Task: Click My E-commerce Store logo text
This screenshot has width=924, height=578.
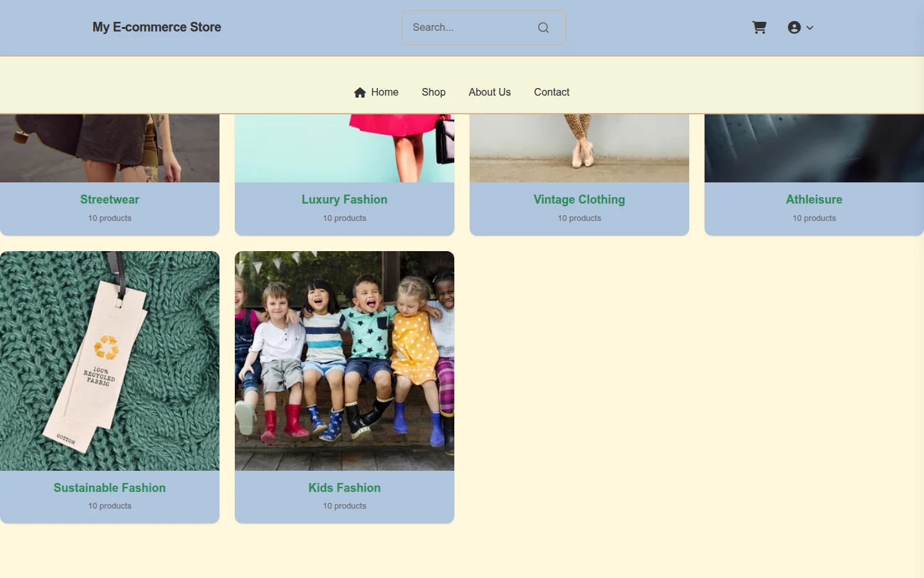Action: click(x=157, y=27)
